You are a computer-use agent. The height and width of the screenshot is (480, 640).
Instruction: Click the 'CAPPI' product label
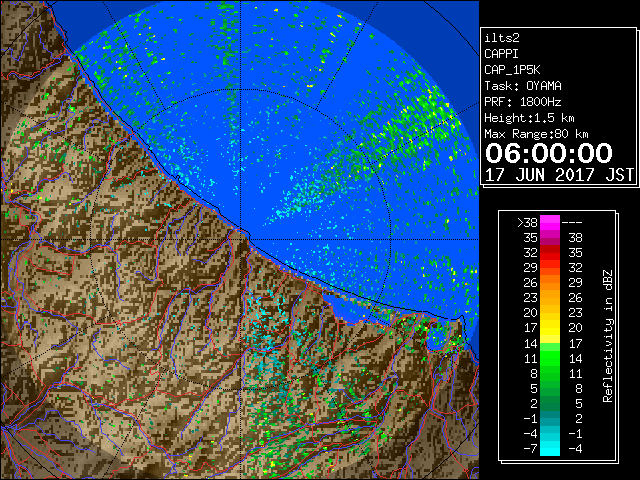[501, 54]
